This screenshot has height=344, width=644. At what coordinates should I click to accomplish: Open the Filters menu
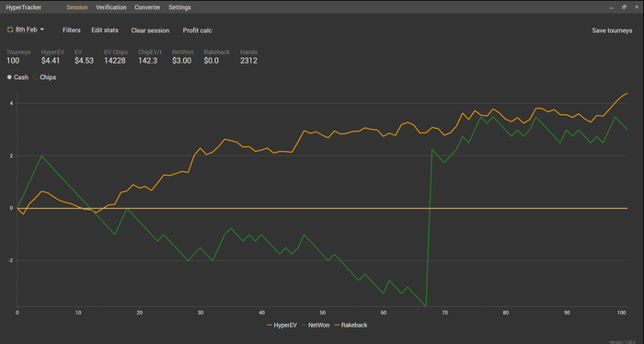(72, 30)
